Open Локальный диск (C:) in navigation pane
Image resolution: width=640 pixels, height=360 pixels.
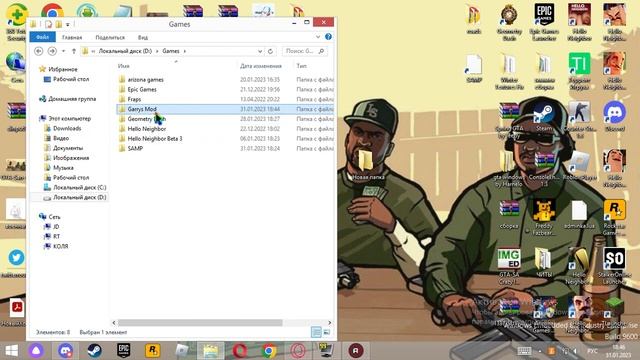[x=80, y=187]
